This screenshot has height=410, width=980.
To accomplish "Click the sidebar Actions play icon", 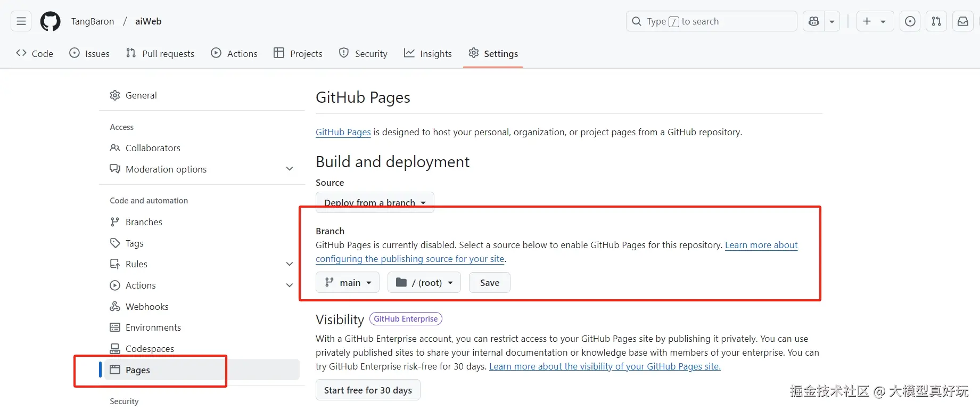I will click(115, 285).
